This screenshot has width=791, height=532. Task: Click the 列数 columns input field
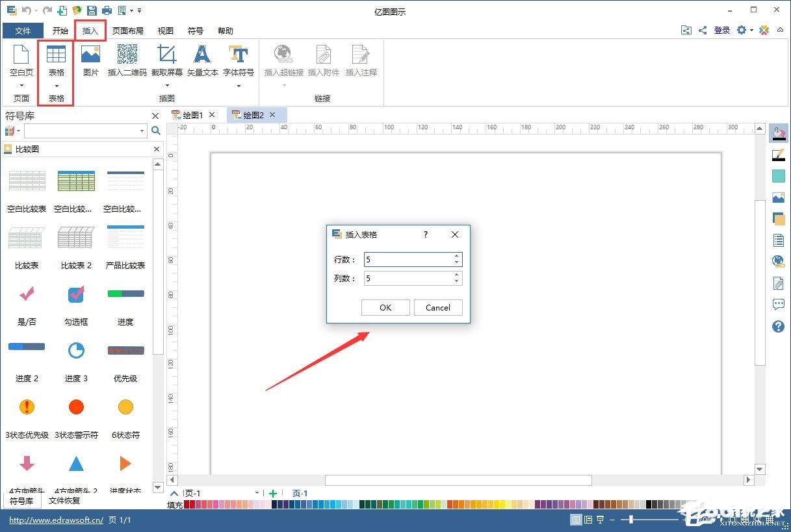coord(413,278)
